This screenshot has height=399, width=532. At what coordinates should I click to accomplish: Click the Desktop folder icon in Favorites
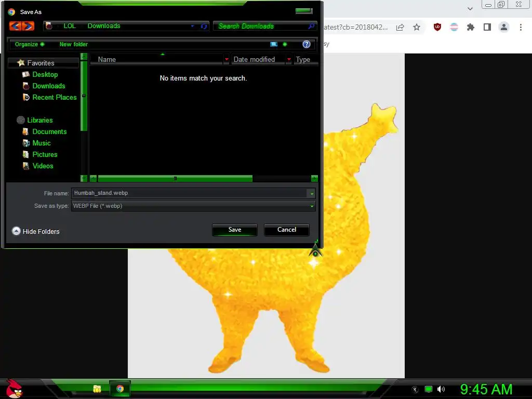(26, 74)
